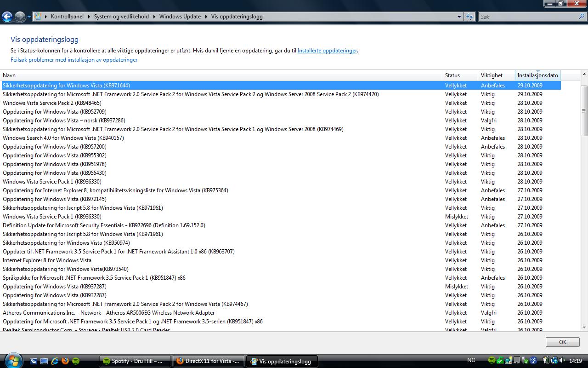The width and height of the screenshot is (588, 368).
Task: Select Sikkerhetsoppdatering for Windows Vista(KB973540) row
Action: [x=281, y=269]
